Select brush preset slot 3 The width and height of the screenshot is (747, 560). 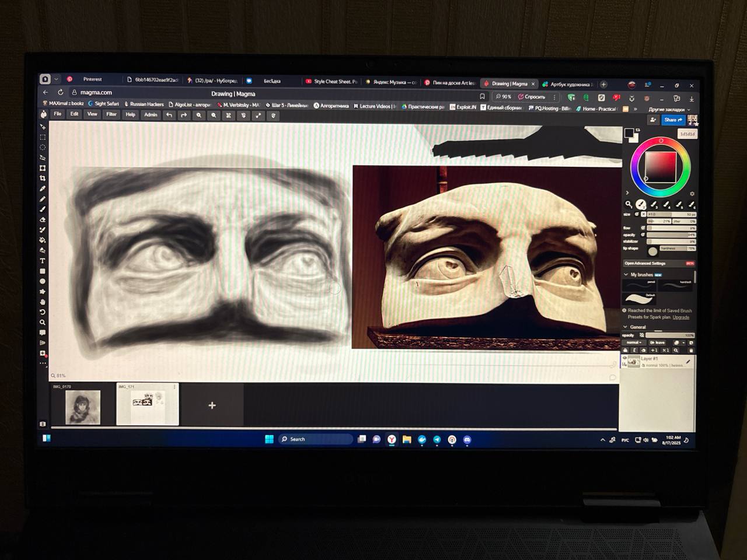[654, 204]
